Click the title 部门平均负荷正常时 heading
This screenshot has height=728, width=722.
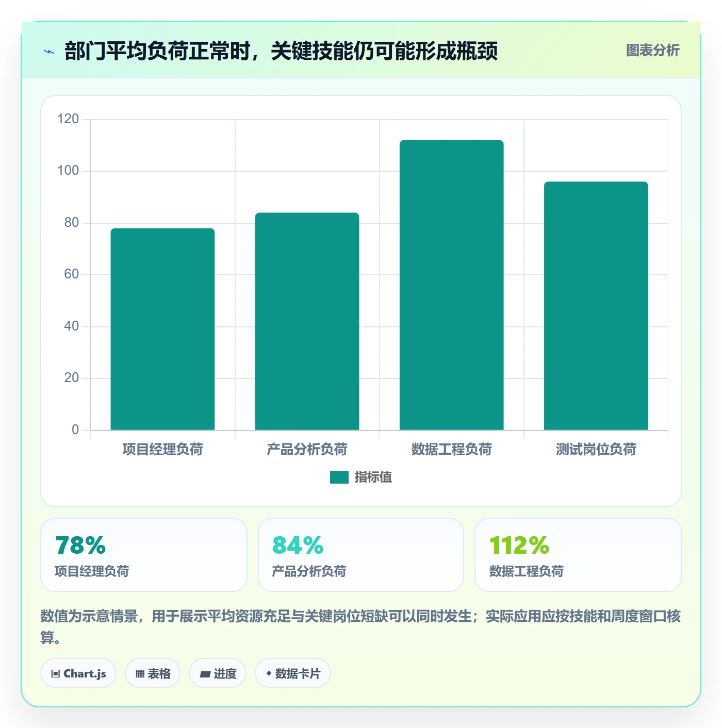(x=281, y=51)
